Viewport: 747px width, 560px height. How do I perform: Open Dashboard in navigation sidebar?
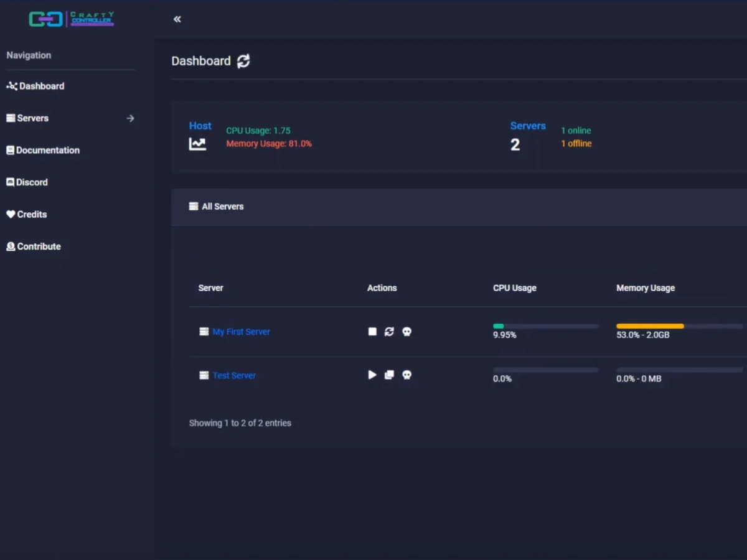click(x=35, y=86)
